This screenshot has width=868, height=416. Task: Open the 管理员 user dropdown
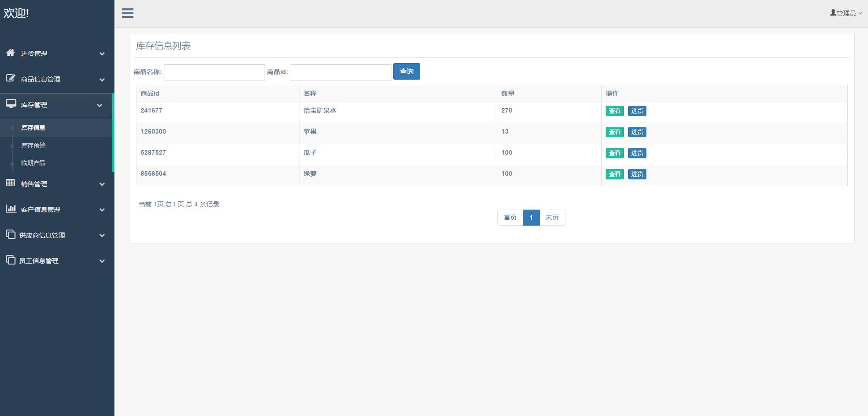846,13
